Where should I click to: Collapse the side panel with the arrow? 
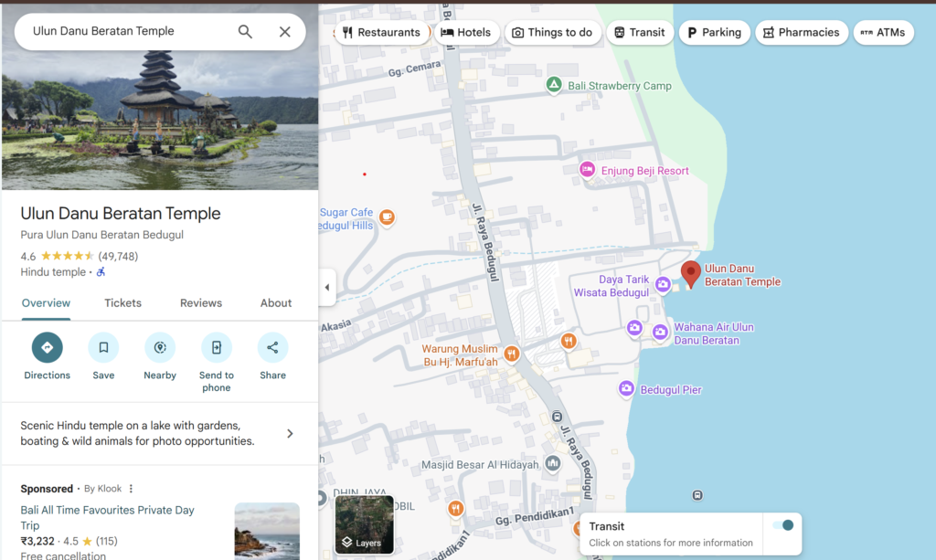click(327, 287)
